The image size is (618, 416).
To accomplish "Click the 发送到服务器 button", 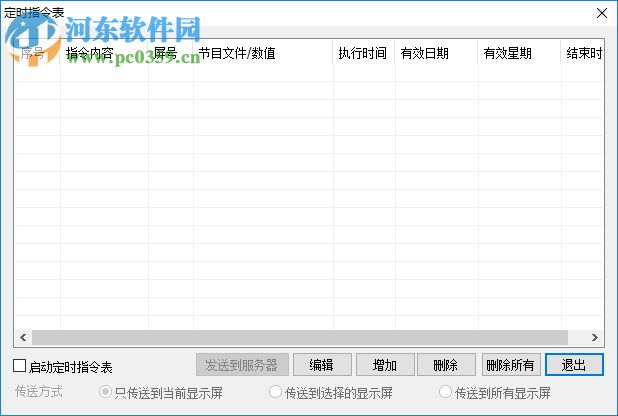I will point(242,365).
